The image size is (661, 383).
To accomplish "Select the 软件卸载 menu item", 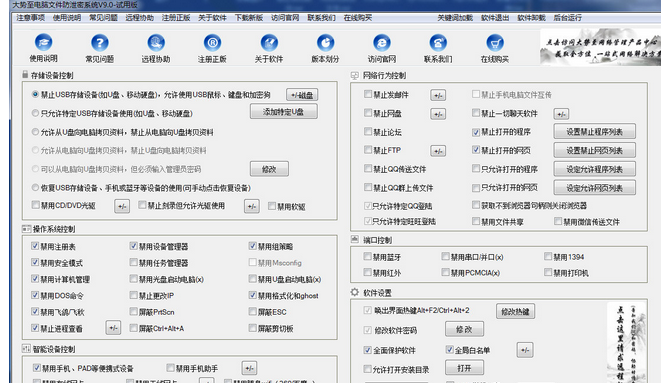I will [531, 18].
